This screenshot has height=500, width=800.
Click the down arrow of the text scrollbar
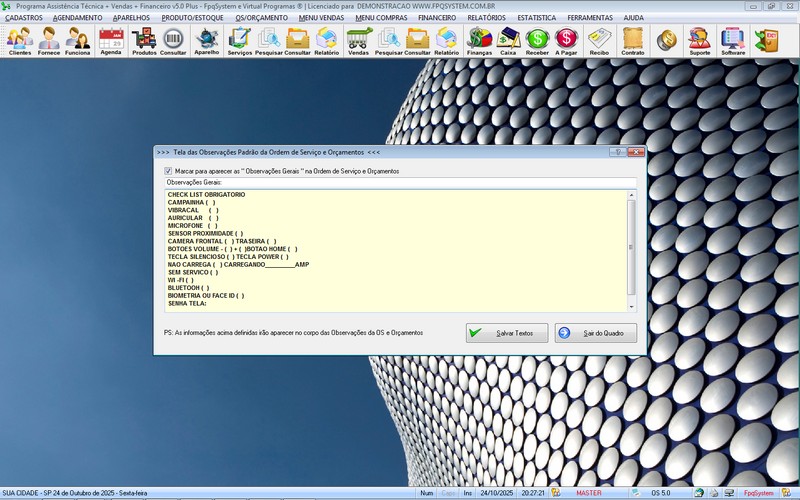tap(632, 307)
